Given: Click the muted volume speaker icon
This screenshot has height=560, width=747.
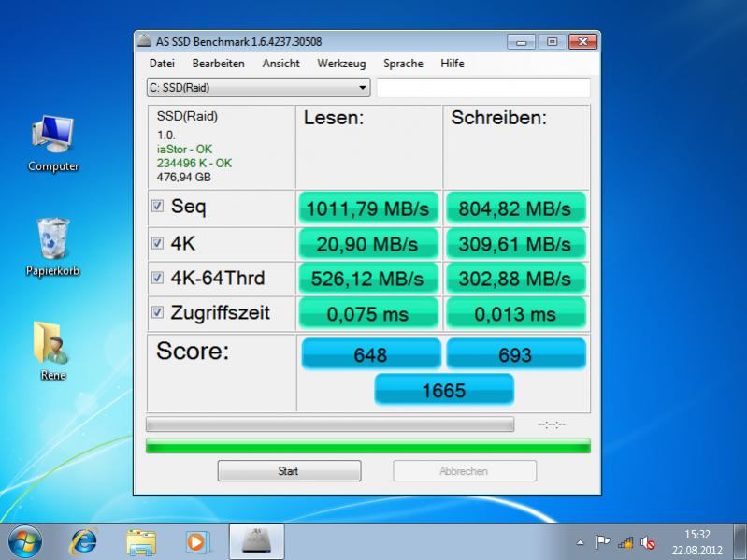Looking at the screenshot, I should coord(648,542).
